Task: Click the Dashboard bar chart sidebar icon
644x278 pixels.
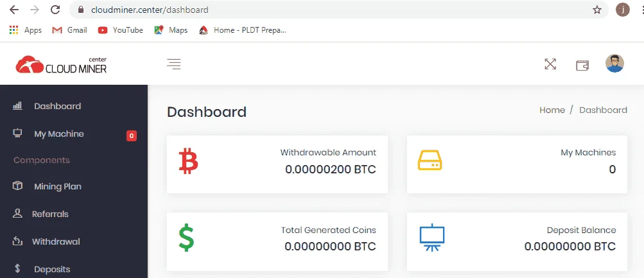Action: click(x=17, y=105)
